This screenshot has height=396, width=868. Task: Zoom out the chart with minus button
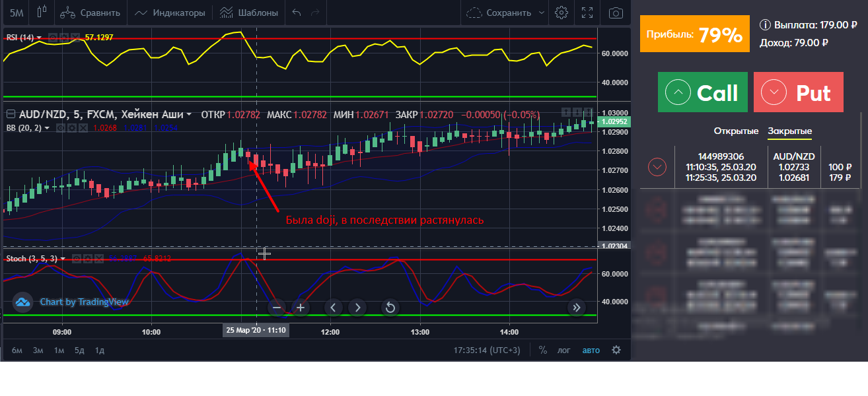(277, 307)
